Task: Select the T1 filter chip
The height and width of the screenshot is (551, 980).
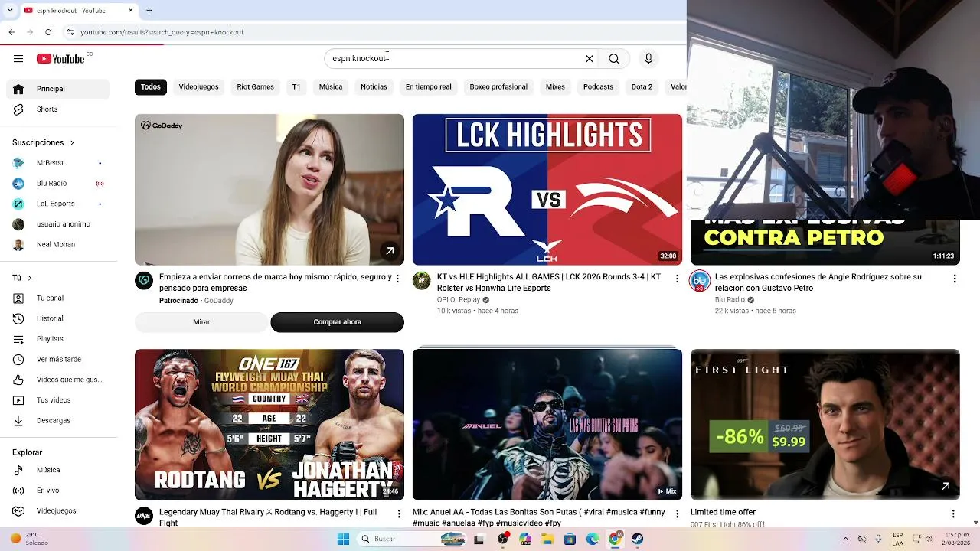Action: tap(296, 87)
